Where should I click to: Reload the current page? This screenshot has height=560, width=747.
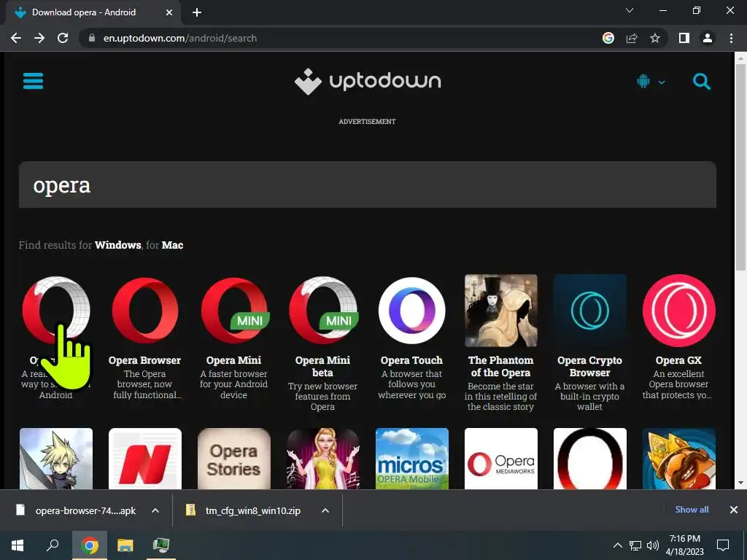click(x=63, y=38)
